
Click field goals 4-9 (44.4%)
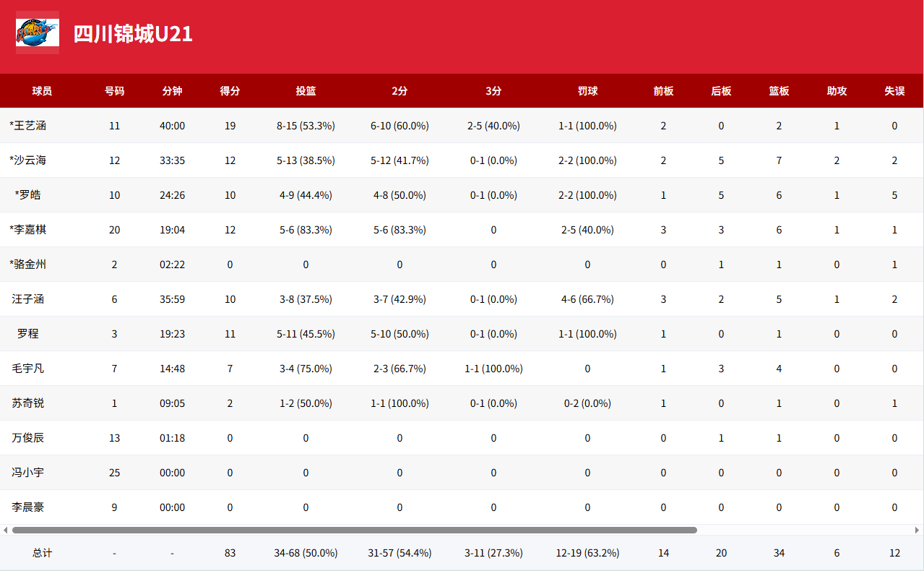pos(306,195)
